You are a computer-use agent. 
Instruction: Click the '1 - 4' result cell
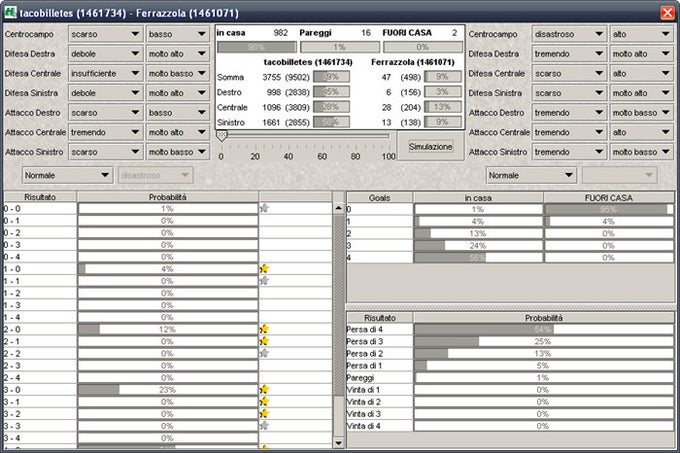point(40,317)
